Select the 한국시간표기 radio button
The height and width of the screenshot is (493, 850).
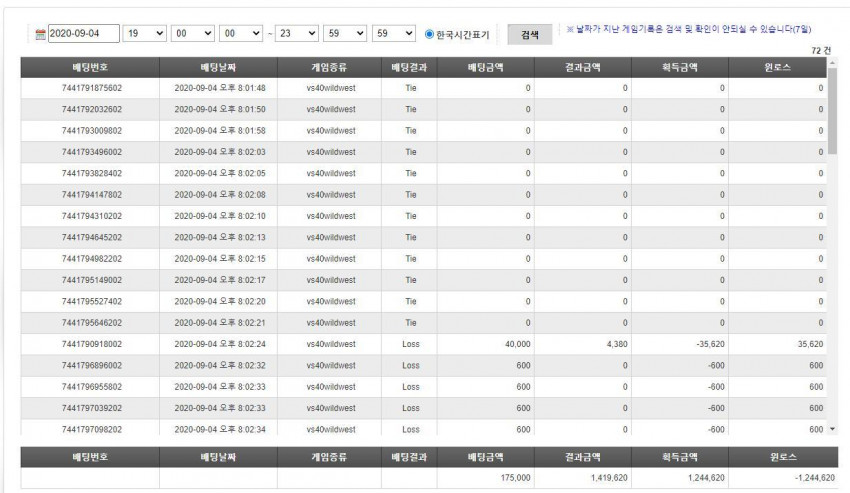pyautogui.click(x=429, y=34)
